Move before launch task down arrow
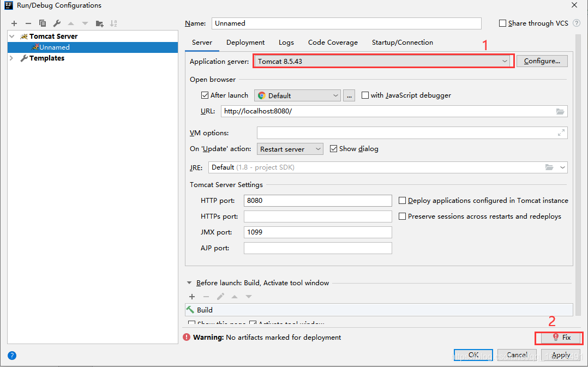Screen dimensions: 588x367 click(249, 297)
